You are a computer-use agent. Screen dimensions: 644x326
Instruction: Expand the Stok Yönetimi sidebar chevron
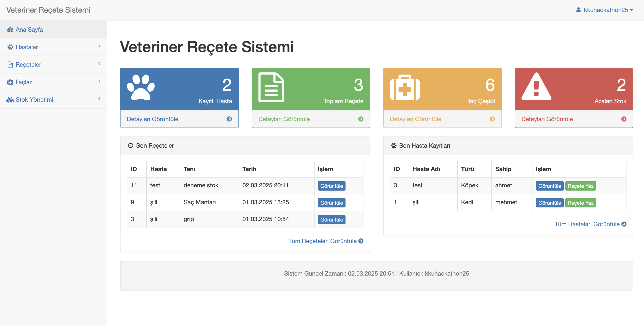click(99, 98)
